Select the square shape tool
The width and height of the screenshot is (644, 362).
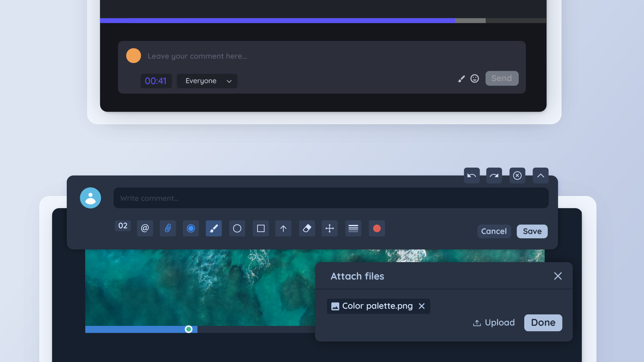pos(261,229)
